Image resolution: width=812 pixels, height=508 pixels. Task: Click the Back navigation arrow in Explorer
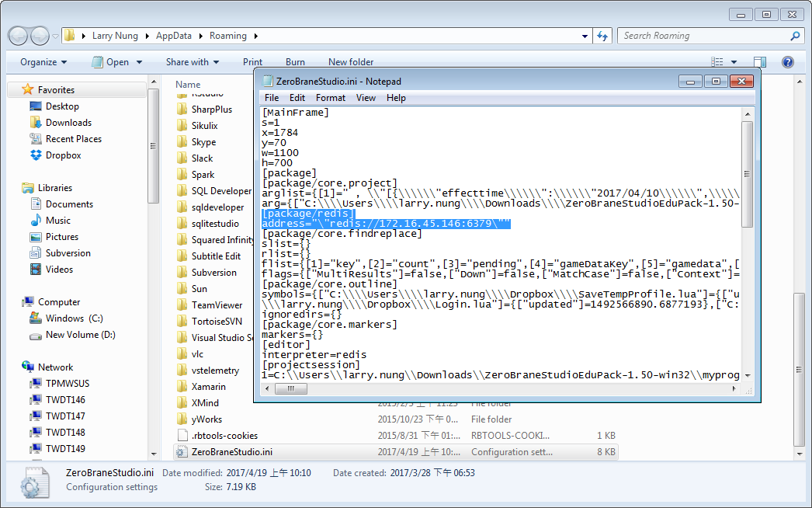pyautogui.click(x=18, y=36)
